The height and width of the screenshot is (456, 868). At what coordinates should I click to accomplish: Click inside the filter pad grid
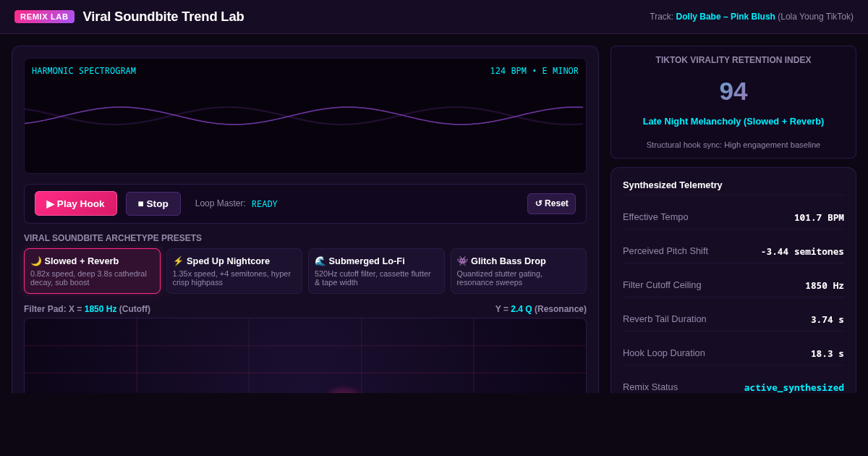tap(305, 355)
